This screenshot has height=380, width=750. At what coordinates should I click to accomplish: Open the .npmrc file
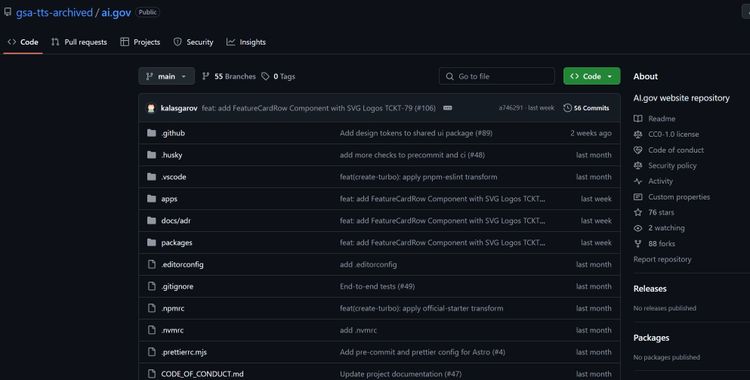(x=173, y=309)
